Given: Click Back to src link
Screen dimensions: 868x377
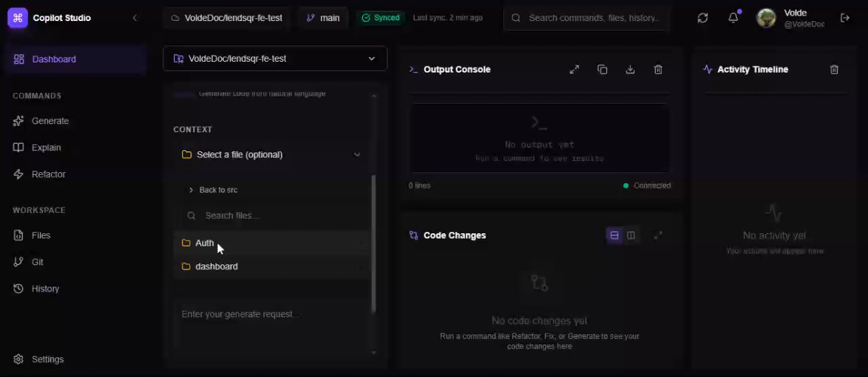Looking at the screenshot, I should click(218, 190).
